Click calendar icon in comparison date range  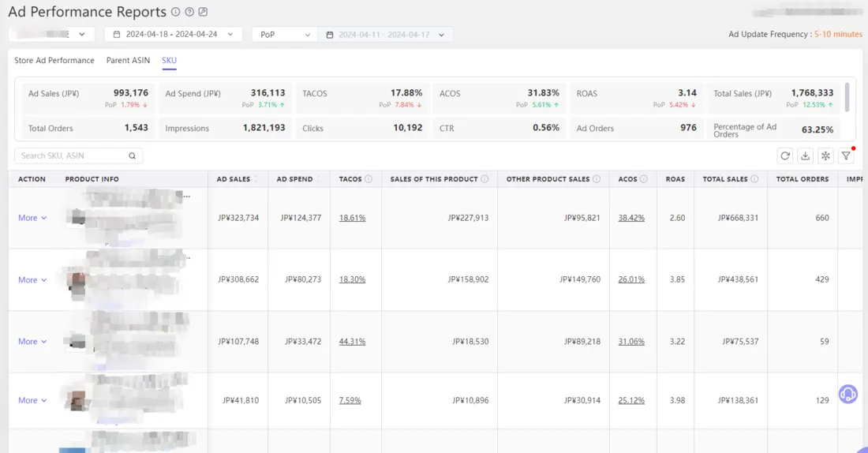(330, 35)
